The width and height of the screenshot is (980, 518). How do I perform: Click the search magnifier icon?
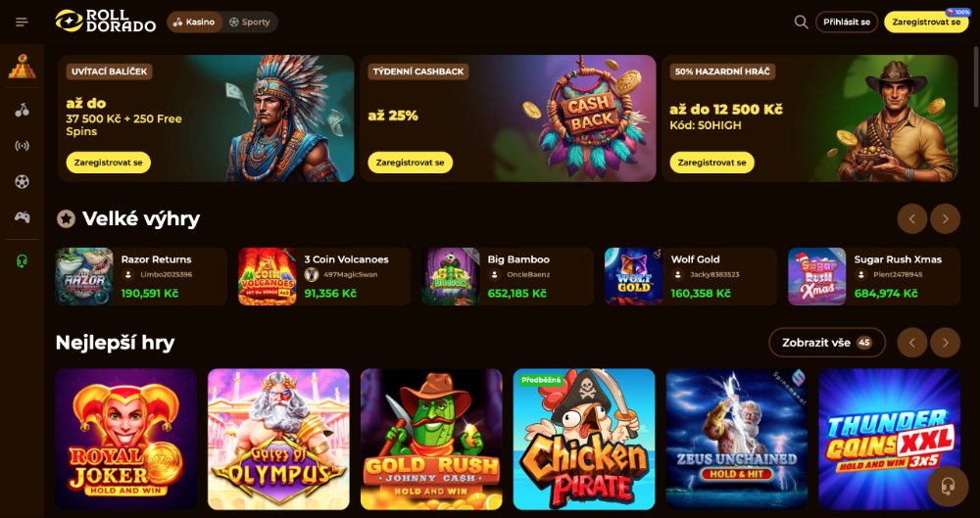pyautogui.click(x=801, y=22)
